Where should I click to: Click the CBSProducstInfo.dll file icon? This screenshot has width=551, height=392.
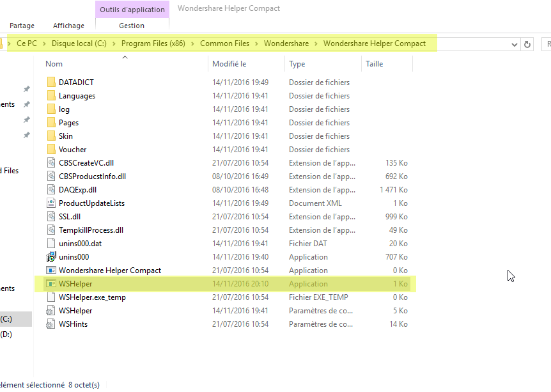[51, 176]
